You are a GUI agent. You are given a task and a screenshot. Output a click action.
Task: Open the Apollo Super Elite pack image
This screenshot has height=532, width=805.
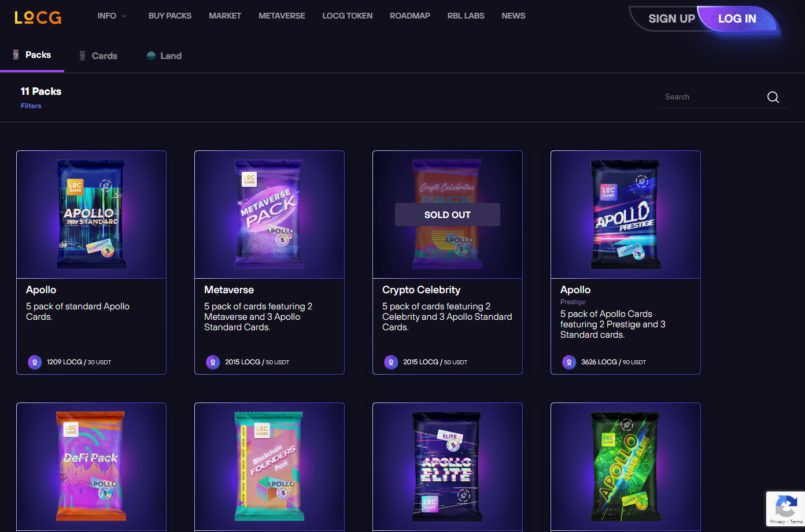[x=626, y=466]
